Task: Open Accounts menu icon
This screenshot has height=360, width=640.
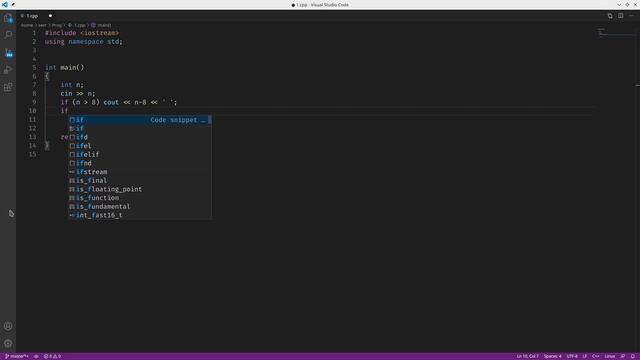Action: [x=8, y=326]
